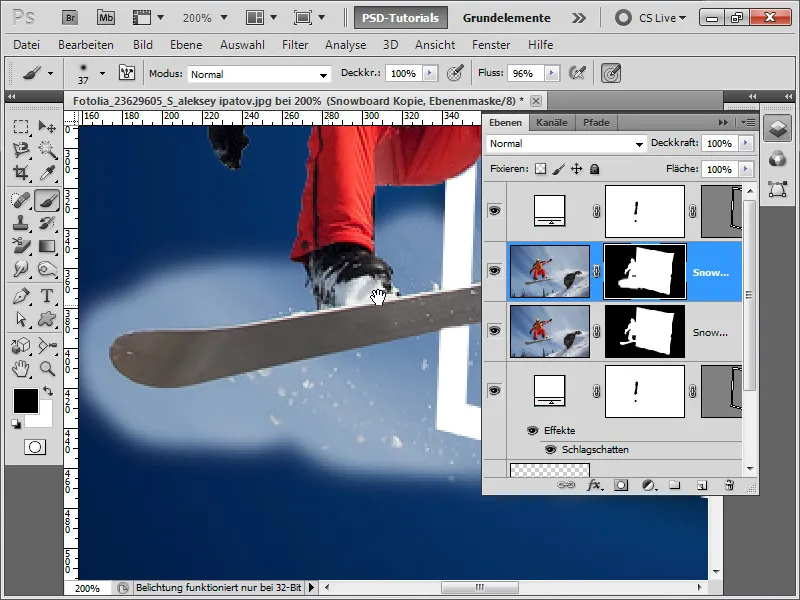Select the Custom Shape tool

click(47, 319)
